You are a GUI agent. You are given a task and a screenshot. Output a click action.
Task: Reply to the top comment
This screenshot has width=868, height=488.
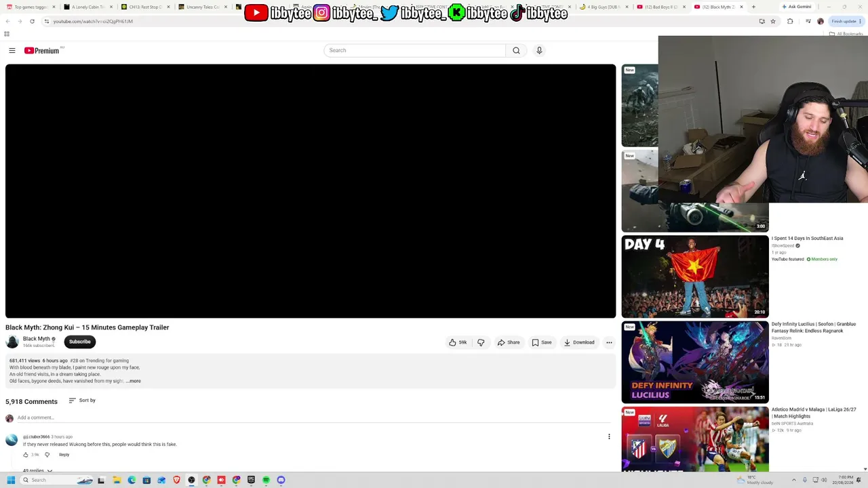pos(64,455)
